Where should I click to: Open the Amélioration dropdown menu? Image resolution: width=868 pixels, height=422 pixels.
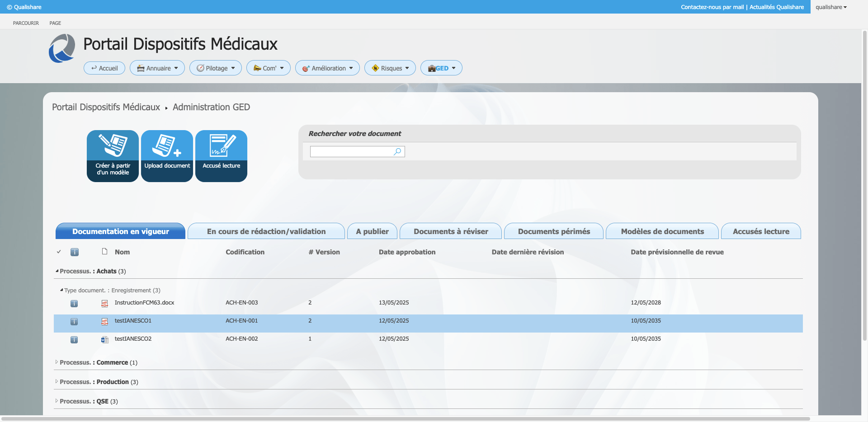(x=327, y=68)
